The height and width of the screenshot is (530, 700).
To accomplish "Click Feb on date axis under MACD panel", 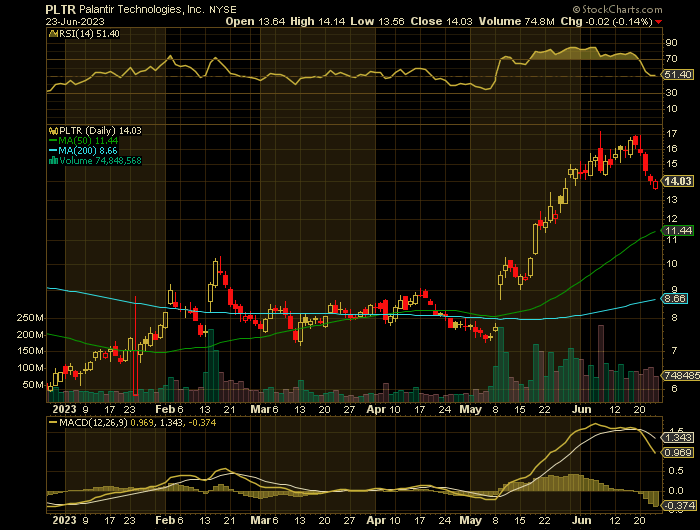I will tap(165, 521).
